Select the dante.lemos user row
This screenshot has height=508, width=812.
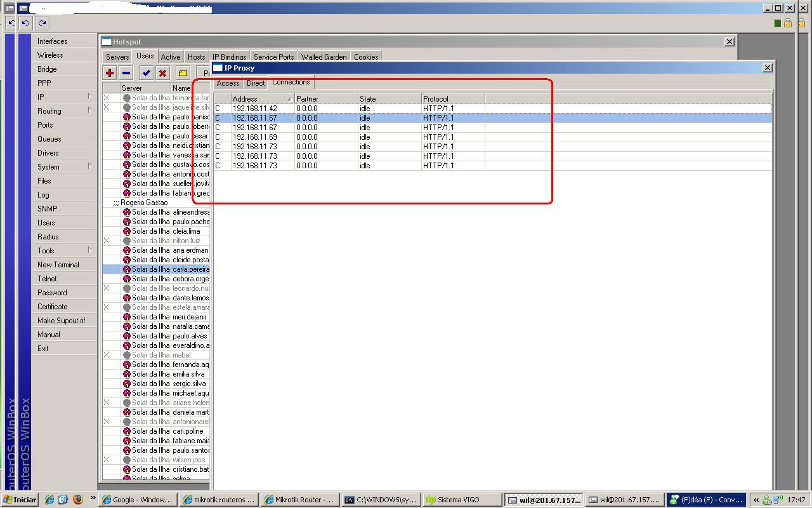(157, 298)
